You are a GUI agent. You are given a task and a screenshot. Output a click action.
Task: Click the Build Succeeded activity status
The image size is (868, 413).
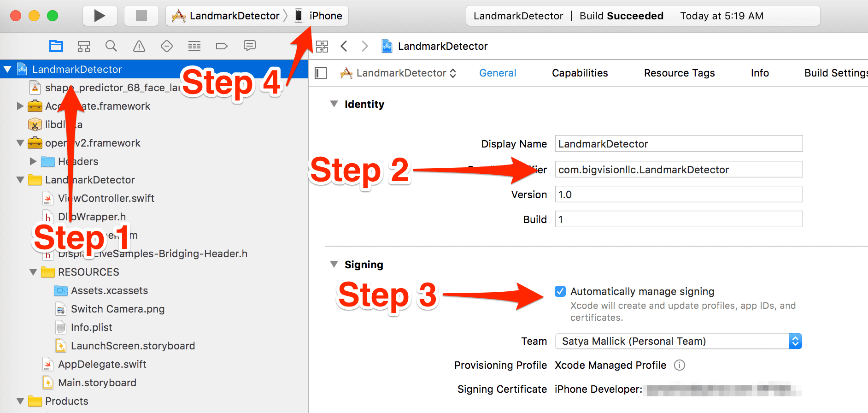click(x=622, y=16)
